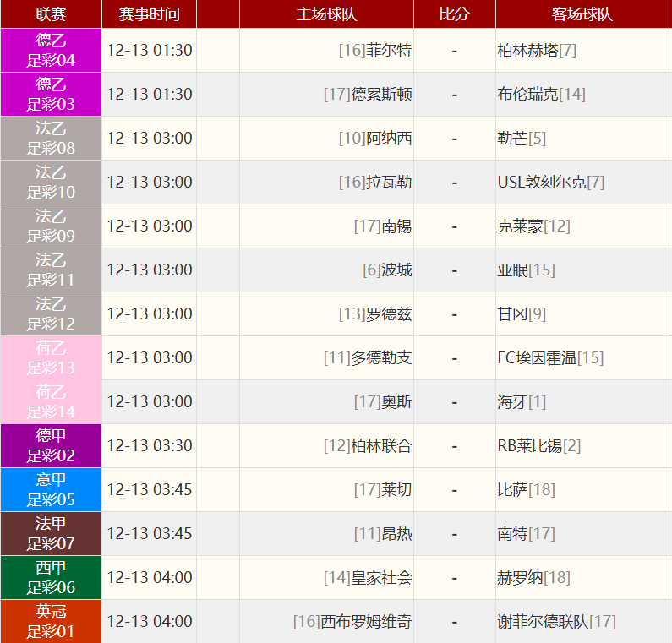Image resolution: width=672 pixels, height=643 pixels.
Task: Click the score dash for 皇家社会 match
Action: pyautogui.click(x=454, y=578)
